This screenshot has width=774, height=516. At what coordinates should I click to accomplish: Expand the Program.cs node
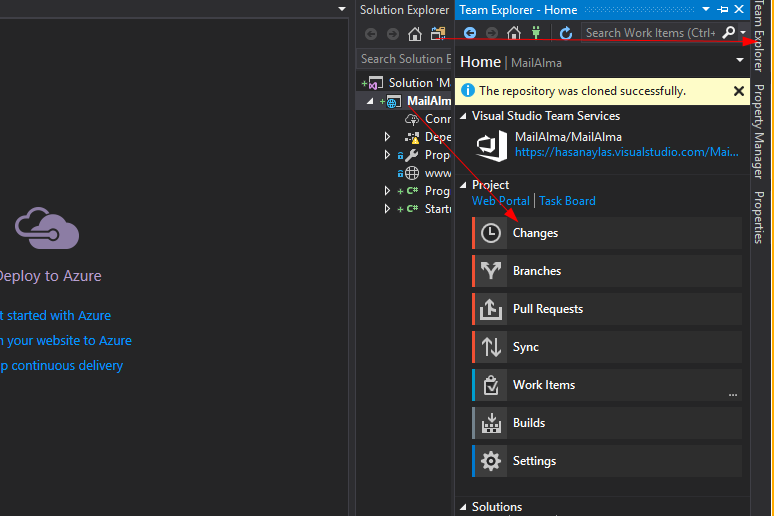387,191
